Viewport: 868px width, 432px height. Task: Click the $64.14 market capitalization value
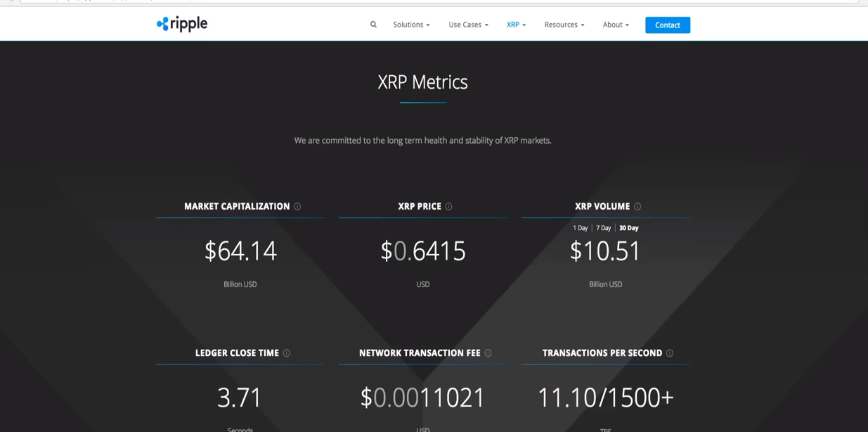click(x=240, y=251)
